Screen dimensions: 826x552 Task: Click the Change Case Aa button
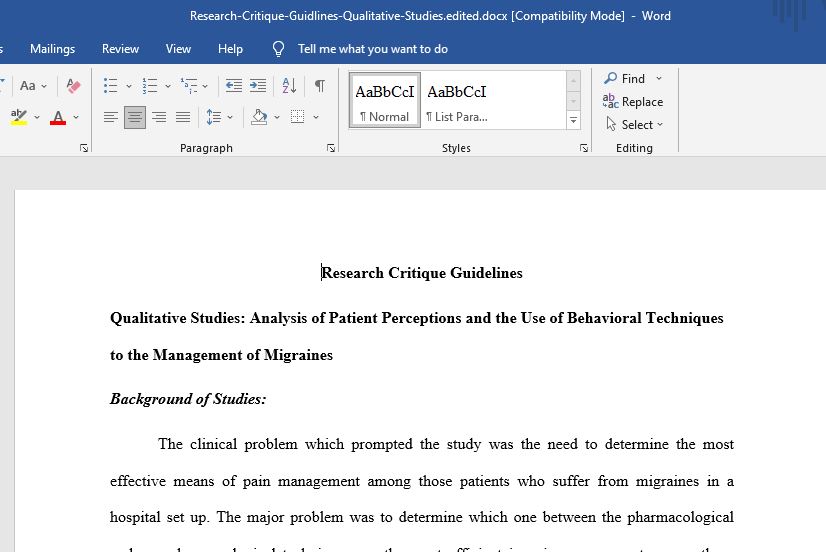(27, 85)
